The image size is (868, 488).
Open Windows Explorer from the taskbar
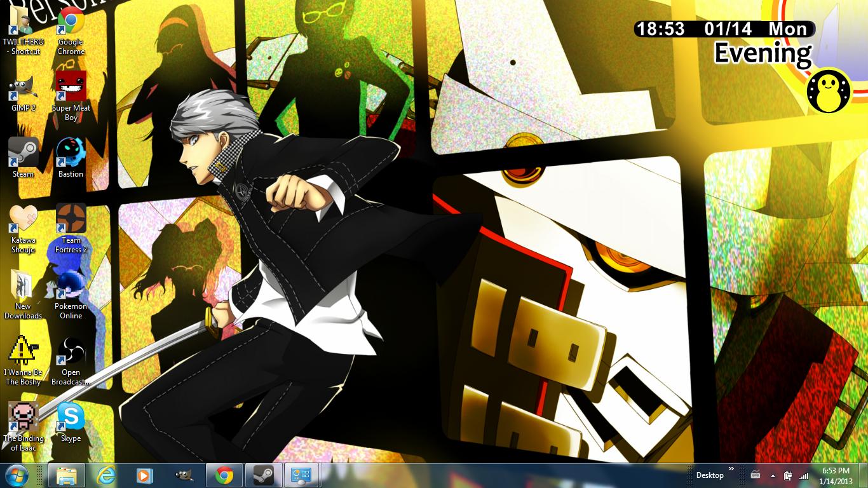coord(67,475)
